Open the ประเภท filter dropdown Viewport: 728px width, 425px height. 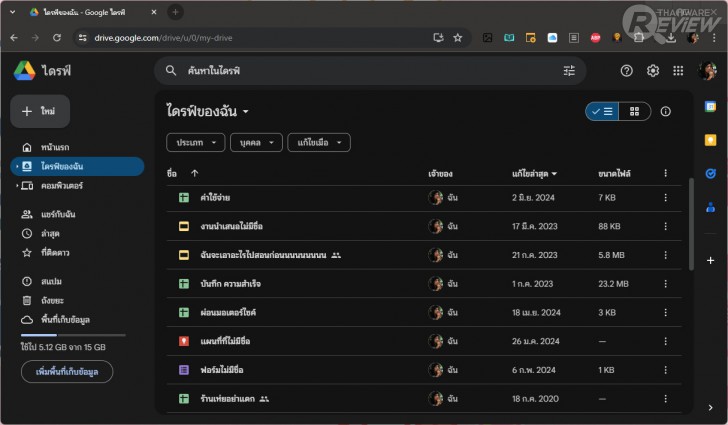click(x=195, y=143)
